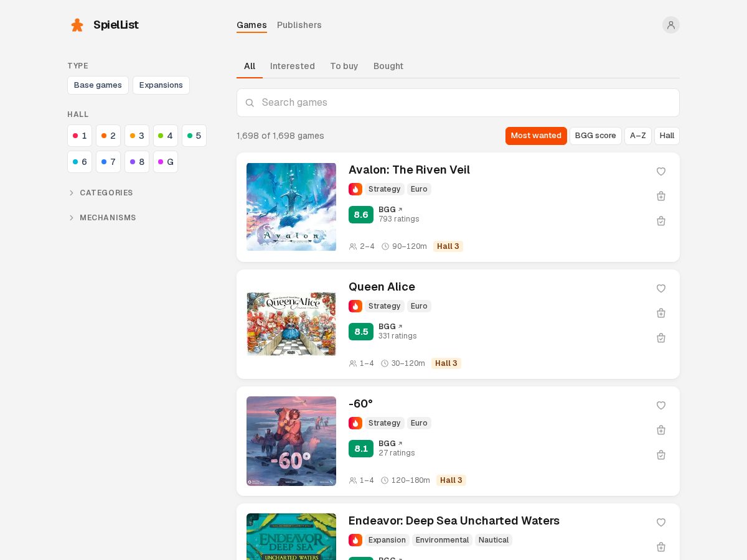The height and width of the screenshot is (560, 747).
Task: Click Endeavor: Deep Sea Uncharted Waters title
Action: tap(454, 521)
